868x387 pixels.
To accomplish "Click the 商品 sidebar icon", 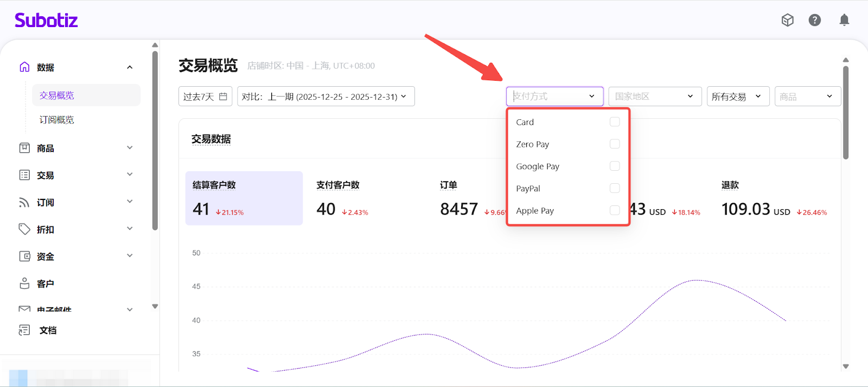I will [x=24, y=148].
